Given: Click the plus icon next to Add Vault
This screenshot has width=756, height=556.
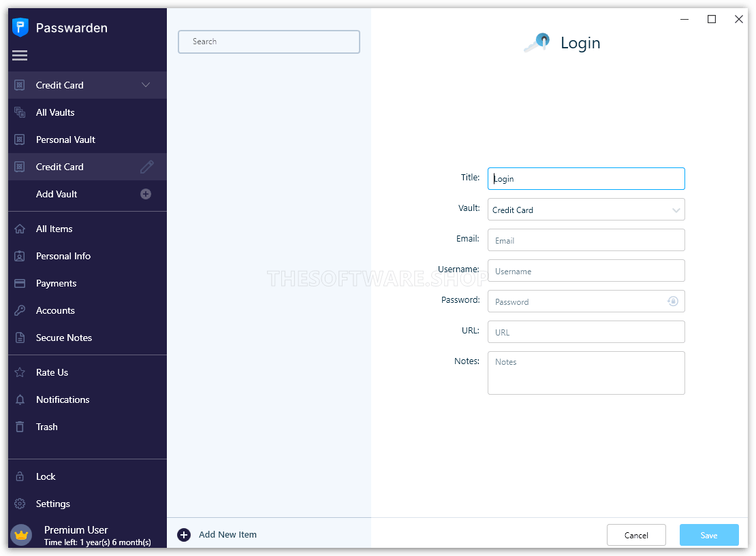Looking at the screenshot, I should click(x=146, y=194).
